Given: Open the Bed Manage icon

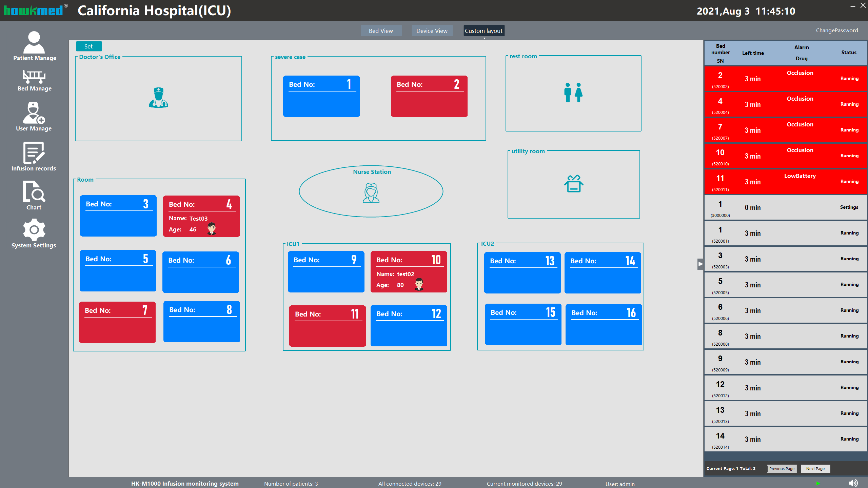Looking at the screenshot, I should 34,80.
